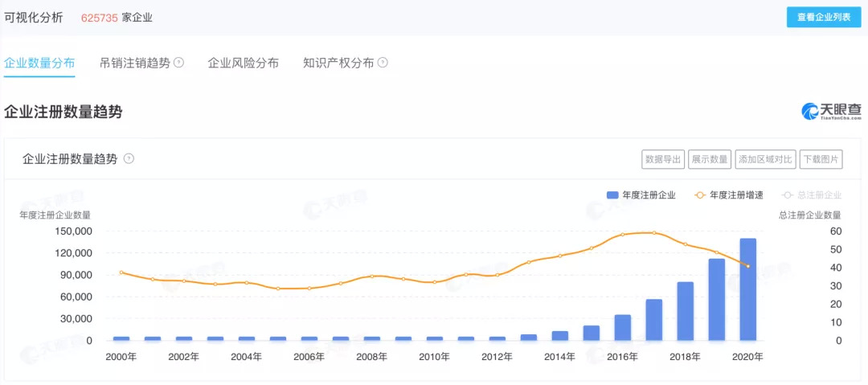Viewport: 868px width, 385px height.
Task: Open the 吊销注销趋势 tab
Action: [134, 63]
